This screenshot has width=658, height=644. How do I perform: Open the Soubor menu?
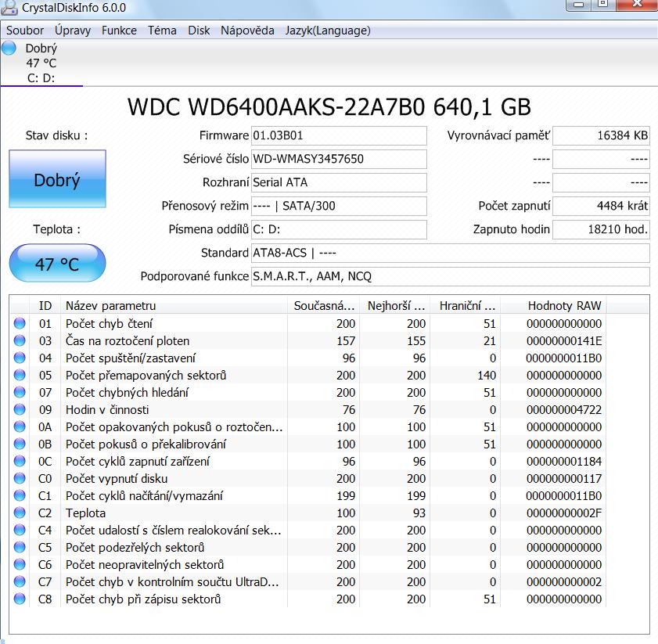pos(25,31)
